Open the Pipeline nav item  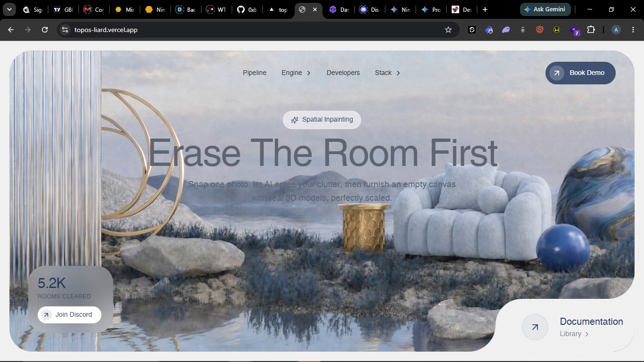[255, 73]
